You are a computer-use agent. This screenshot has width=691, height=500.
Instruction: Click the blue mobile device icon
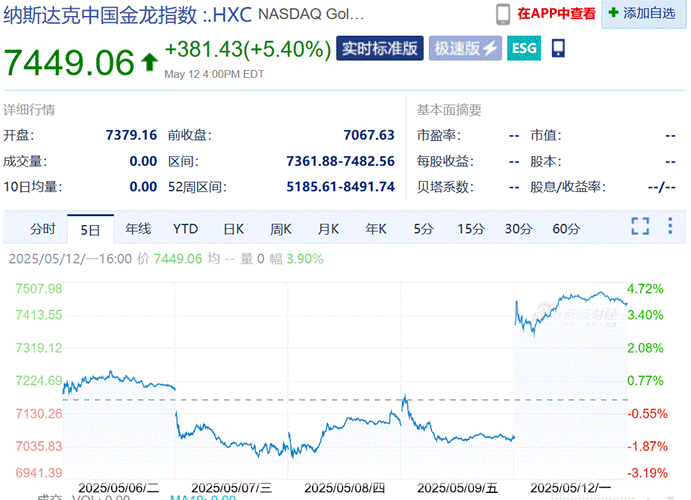(x=558, y=48)
